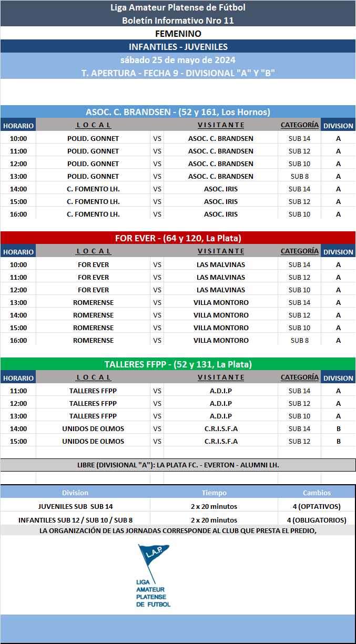356x644 pixels.
Task: Click the FEMENINO header row
Action: tap(178, 34)
